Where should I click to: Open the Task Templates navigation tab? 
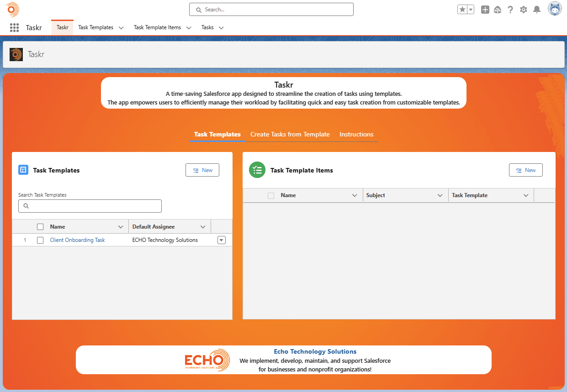pyautogui.click(x=96, y=27)
